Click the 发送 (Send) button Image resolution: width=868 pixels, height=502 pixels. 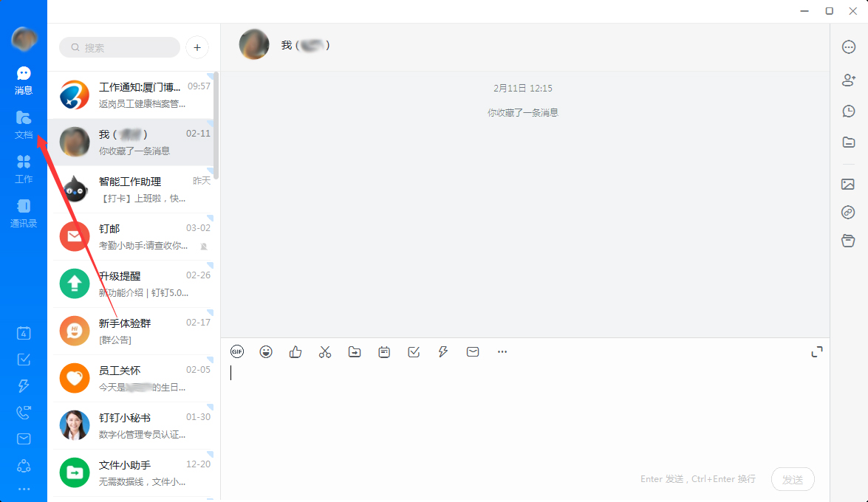click(x=792, y=479)
